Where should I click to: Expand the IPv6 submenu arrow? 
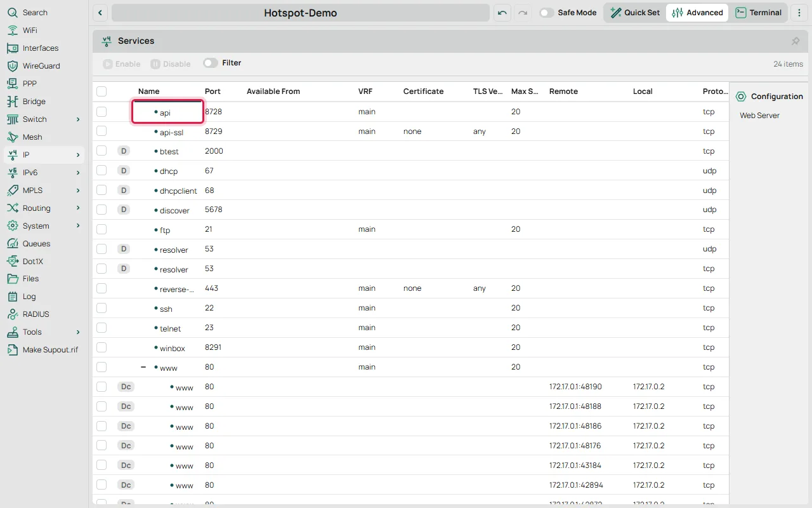click(78, 173)
